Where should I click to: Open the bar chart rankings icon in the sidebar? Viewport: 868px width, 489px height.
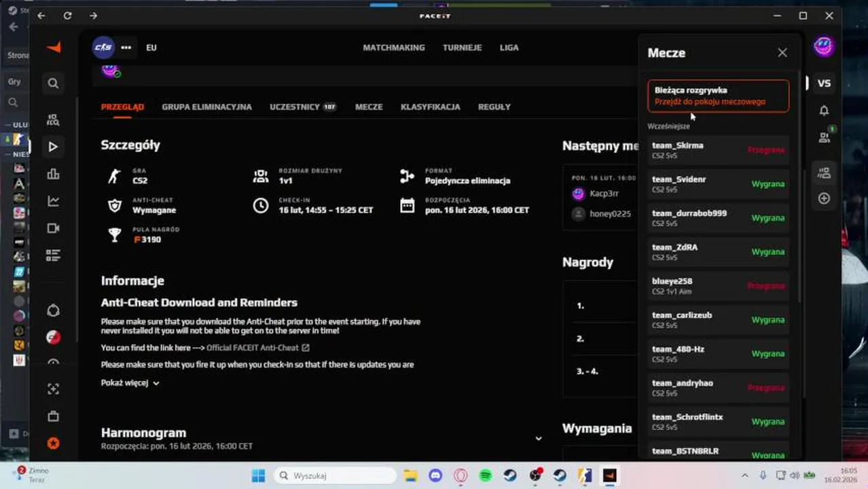coord(53,174)
